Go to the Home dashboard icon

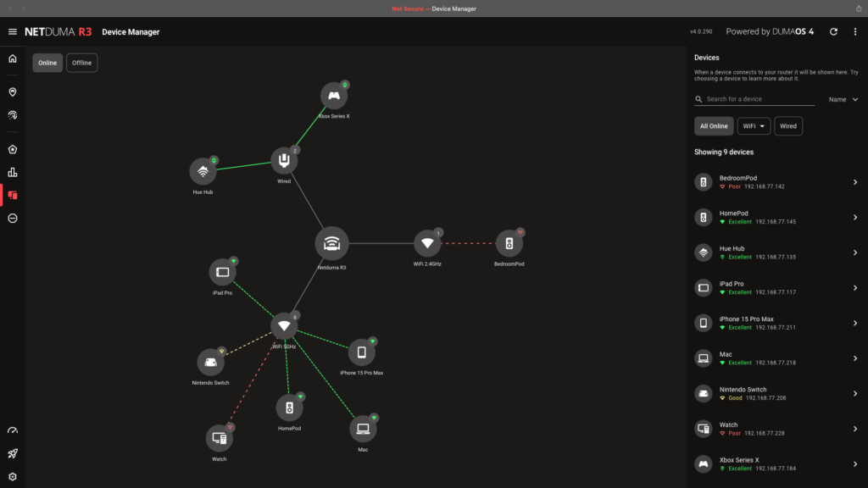coord(12,58)
